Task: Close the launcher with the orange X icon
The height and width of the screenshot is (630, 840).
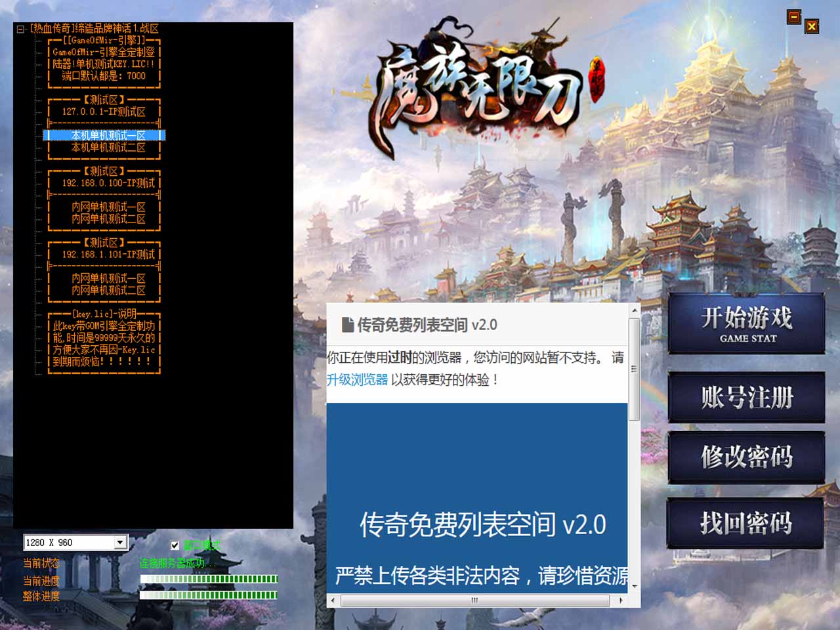Action: pyautogui.click(x=812, y=26)
